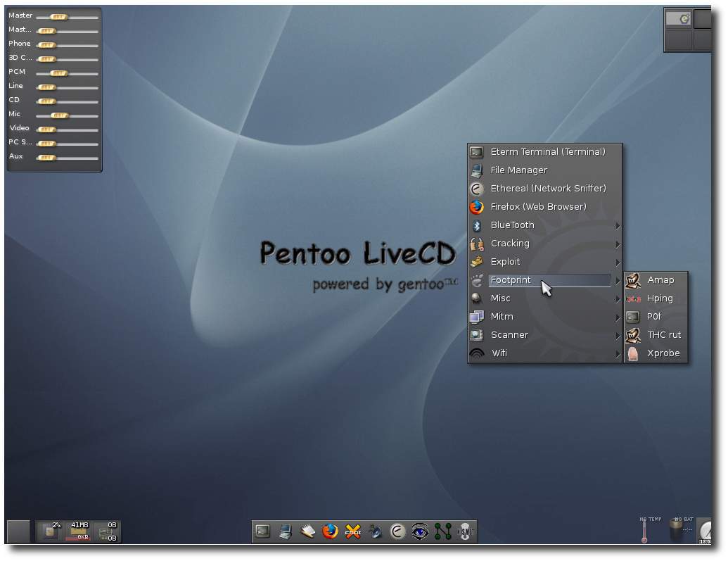Click the green network 'N' dock icon

pyautogui.click(x=443, y=531)
